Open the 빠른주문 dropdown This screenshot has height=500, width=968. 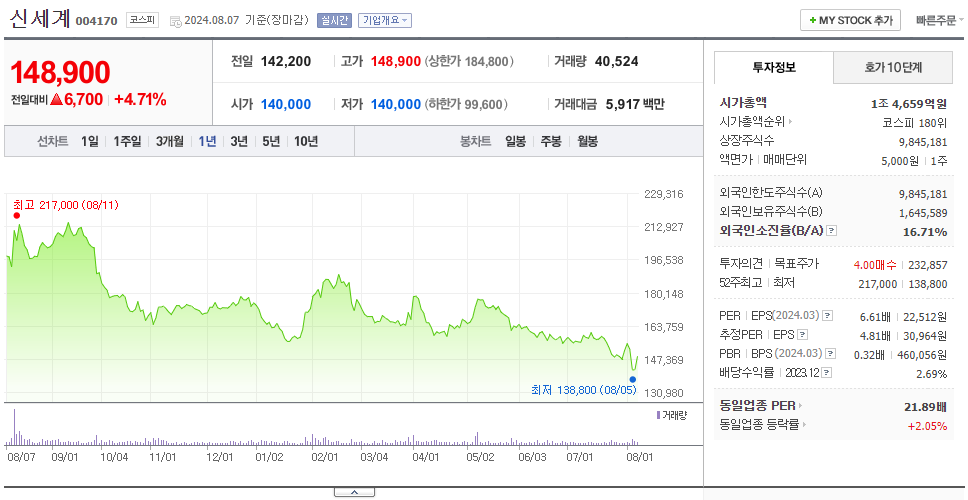click(x=940, y=20)
